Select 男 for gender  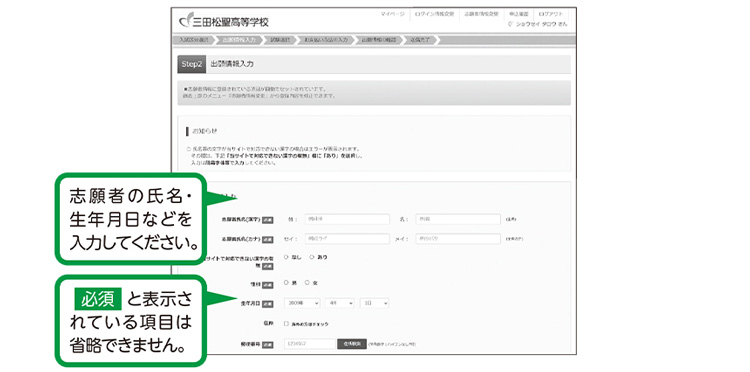pyautogui.click(x=287, y=283)
